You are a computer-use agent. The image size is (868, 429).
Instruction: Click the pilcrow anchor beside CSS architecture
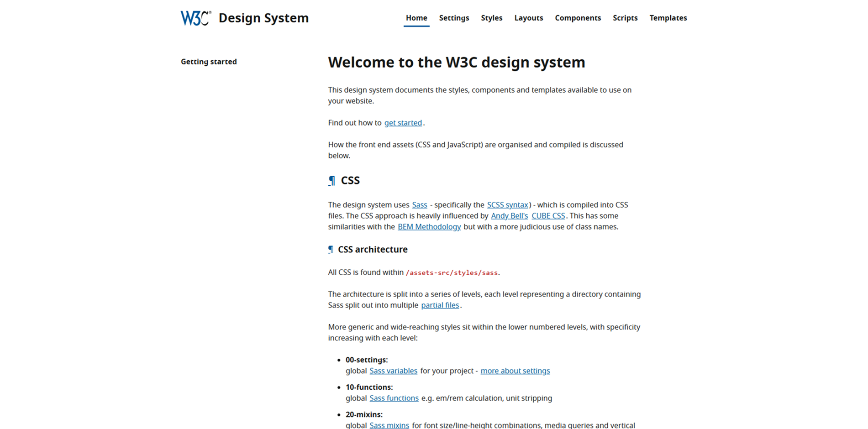[x=331, y=250]
